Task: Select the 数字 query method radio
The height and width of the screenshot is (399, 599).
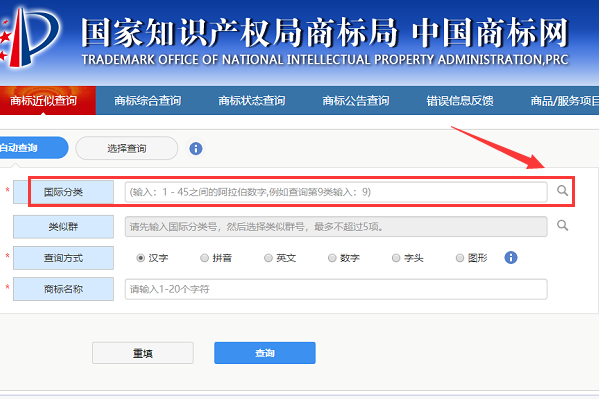Action: click(x=332, y=258)
